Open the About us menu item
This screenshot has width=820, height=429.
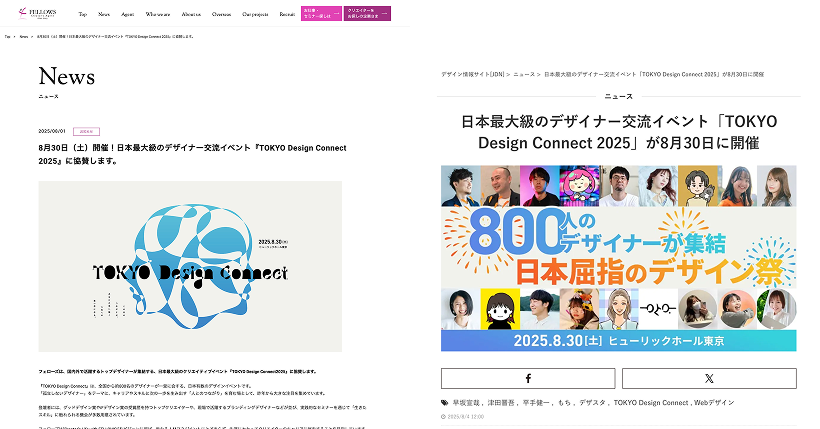click(191, 14)
